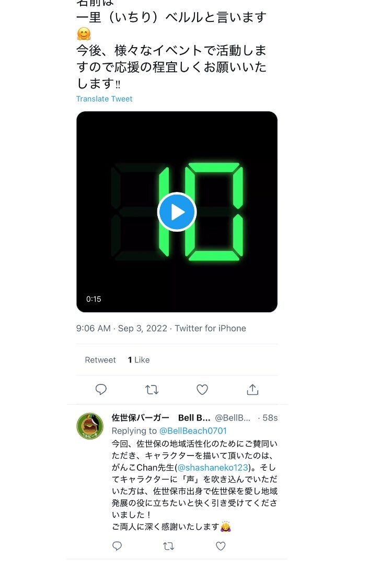Play the 0:15 countdown video

[x=177, y=212]
